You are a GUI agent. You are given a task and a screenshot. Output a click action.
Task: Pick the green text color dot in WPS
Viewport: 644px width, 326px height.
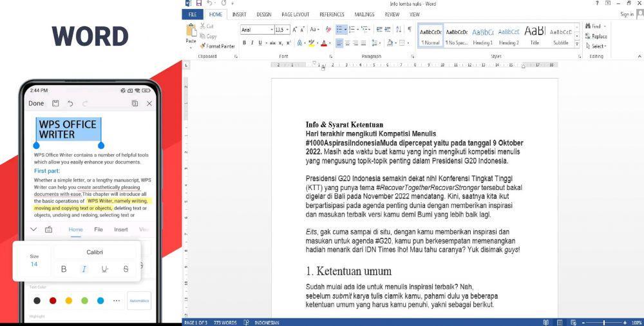coord(84,300)
